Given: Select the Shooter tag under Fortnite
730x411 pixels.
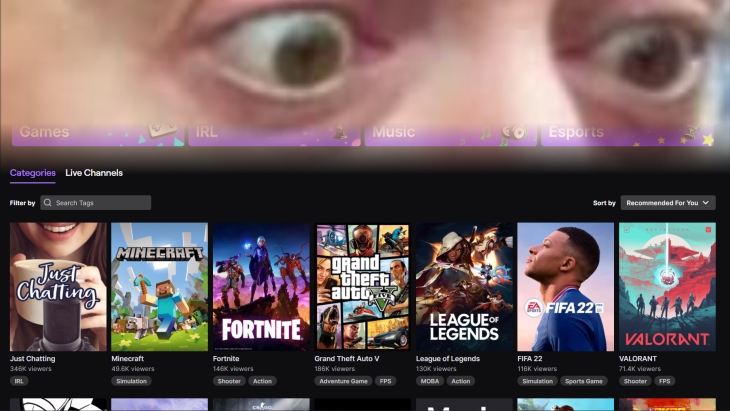Looking at the screenshot, I should point(229,381).
